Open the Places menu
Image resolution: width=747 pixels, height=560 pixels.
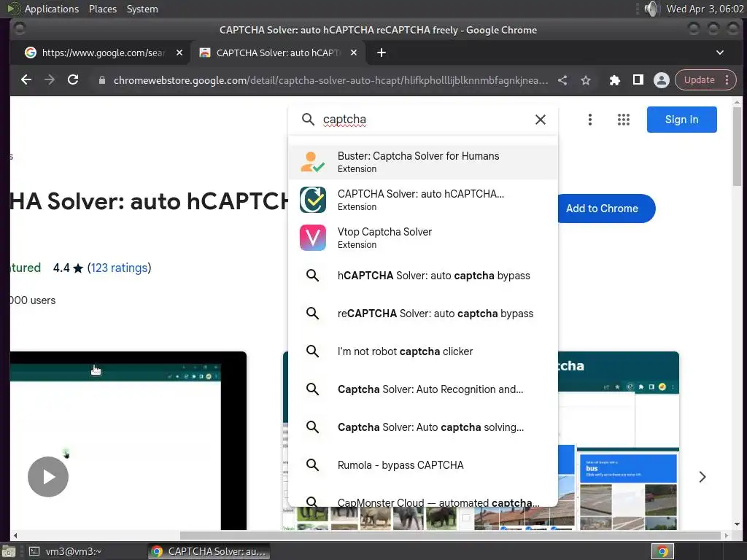point(103,9)
